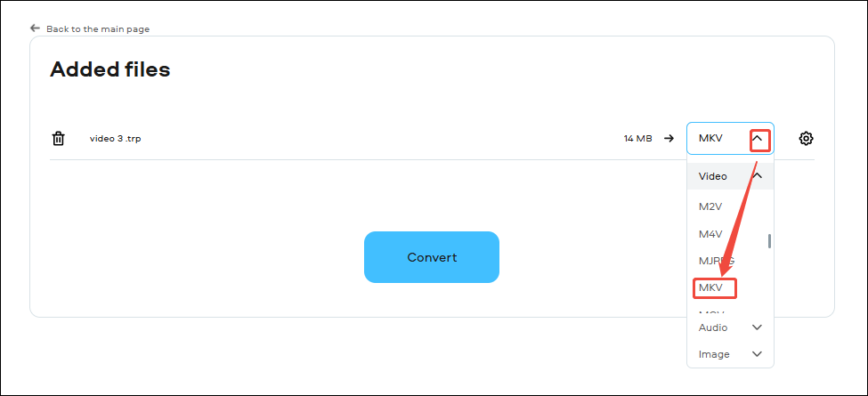Select M4V in the format list
The image size is (868, 396).
tap(710, 234)
